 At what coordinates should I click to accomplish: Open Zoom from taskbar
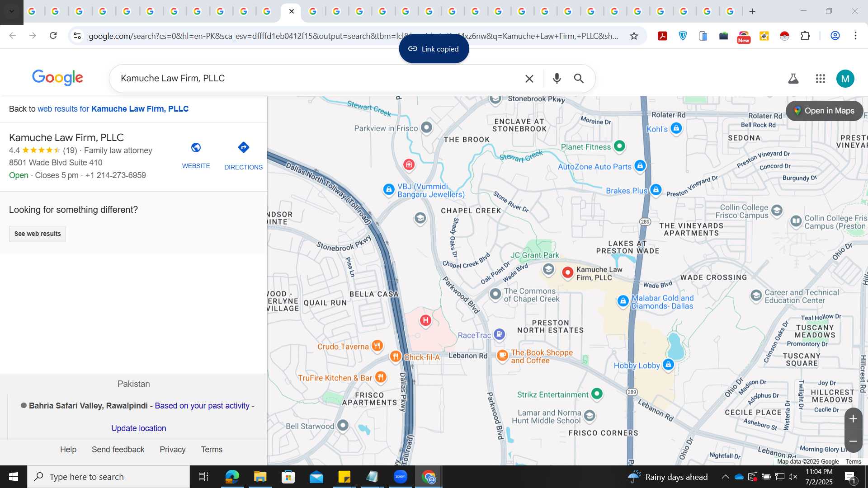(x=400, y=477)
